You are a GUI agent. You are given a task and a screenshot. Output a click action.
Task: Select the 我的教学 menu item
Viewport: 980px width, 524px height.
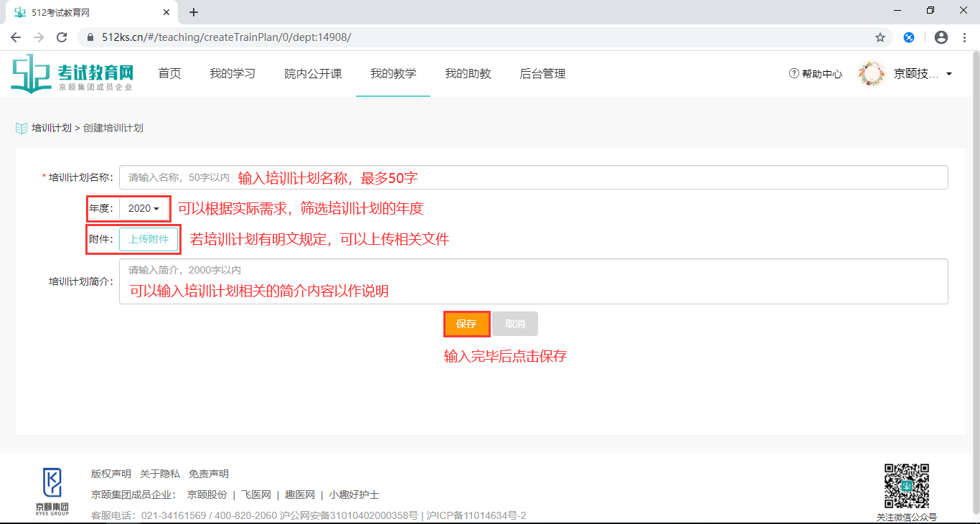click(x=393, y=73)
